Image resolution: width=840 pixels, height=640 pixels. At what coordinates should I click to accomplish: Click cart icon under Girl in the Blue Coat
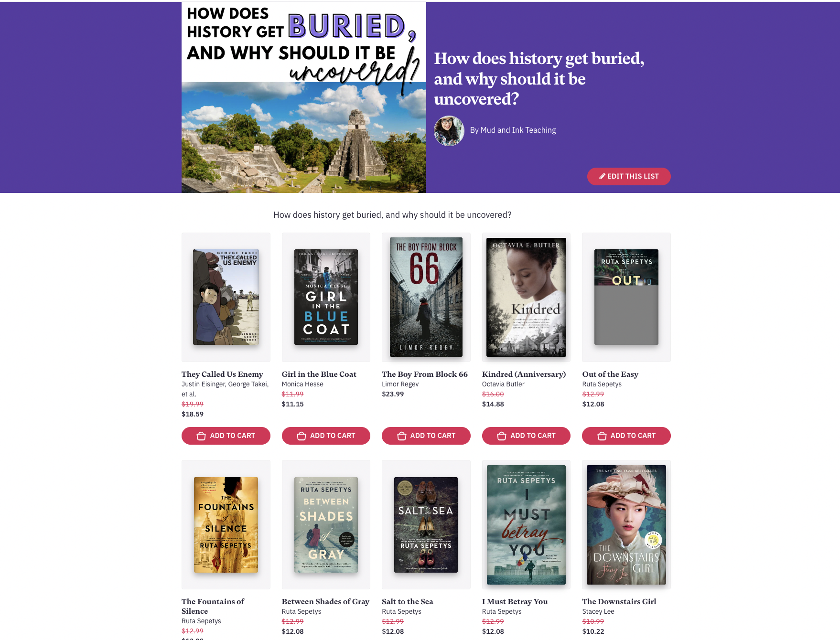coord(302,436)
